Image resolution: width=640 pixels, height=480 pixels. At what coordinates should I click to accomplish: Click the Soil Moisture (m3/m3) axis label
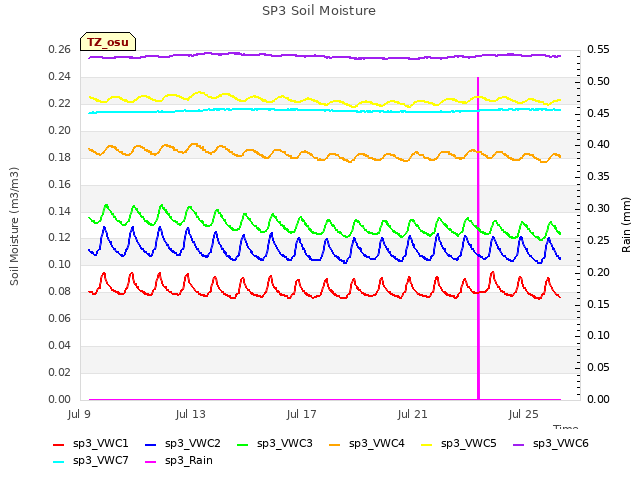(14, 226)
